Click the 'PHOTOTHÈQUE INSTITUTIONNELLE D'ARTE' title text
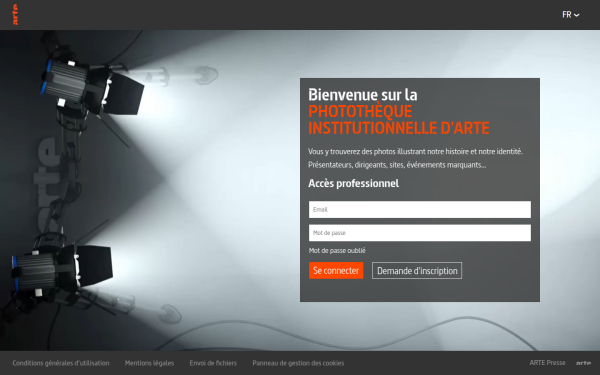This screenshot has width=600, height=375. pos(399,119)
